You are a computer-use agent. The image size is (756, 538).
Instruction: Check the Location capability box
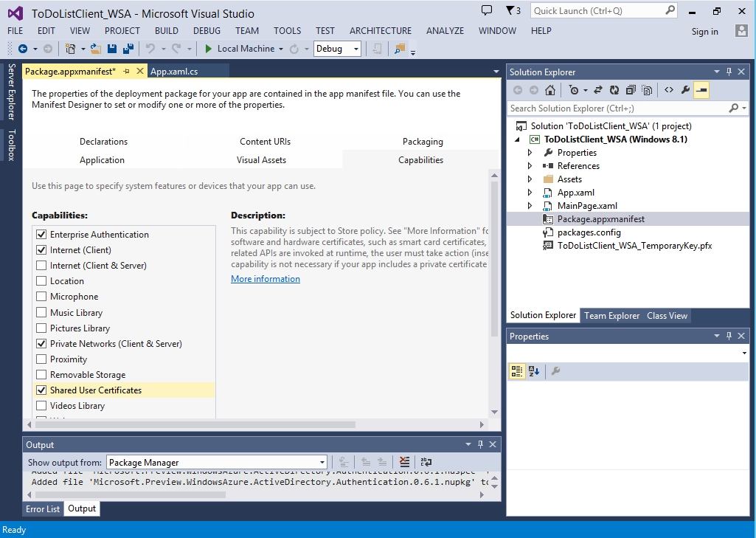click(41, 281)
